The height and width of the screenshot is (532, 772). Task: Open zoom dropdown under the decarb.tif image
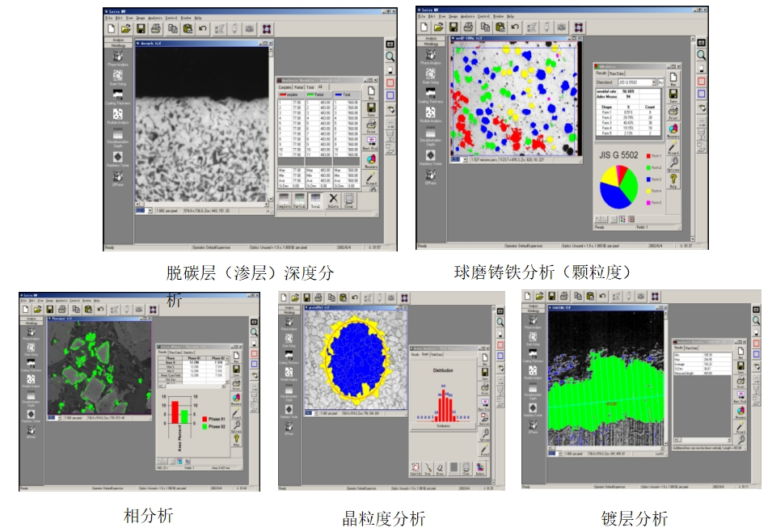[x=150, y=210]
